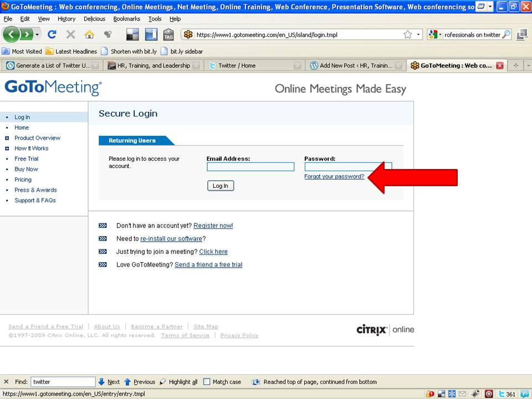Open a new tab with plus icon

click(516, 65)
